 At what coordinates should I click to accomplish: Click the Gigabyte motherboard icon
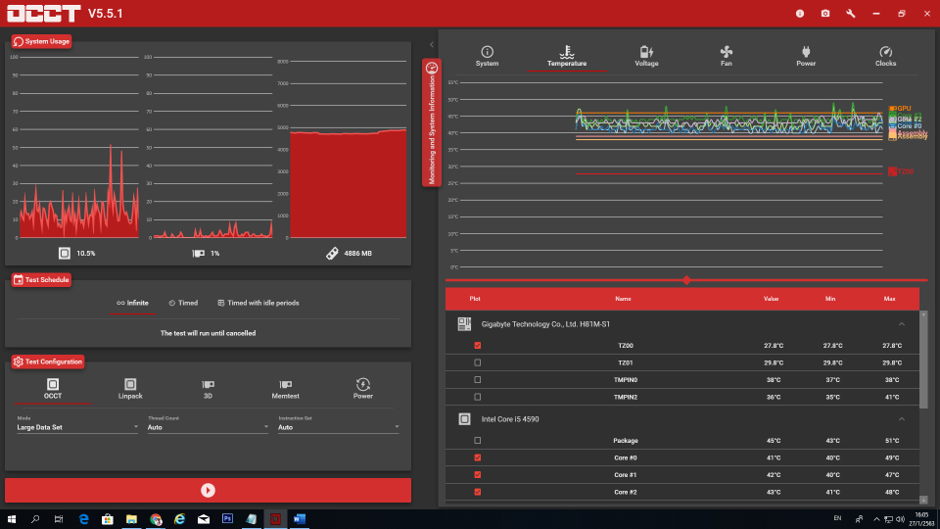tap(465, 324)
